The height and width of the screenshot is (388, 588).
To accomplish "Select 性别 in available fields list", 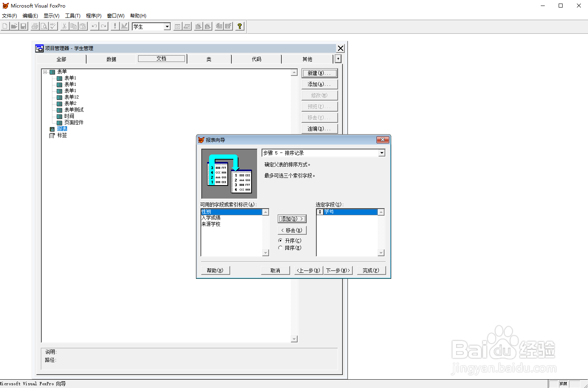I will pyautogui.click(x=232, y=212).
